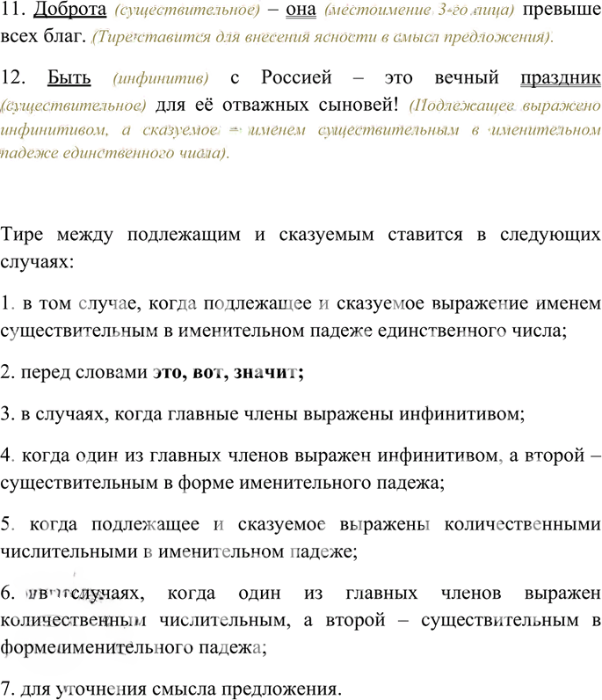Click rule 7 'для уточнения смысла предложения'
Viewport: 602px width, 700px height.
click(170, 689)
